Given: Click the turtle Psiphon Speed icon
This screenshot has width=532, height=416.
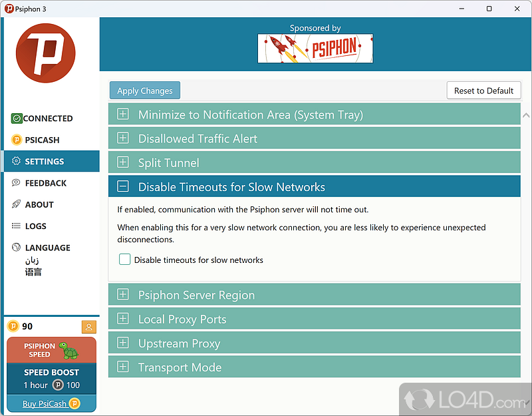Looking at the screenshot, I should point(68,349).
